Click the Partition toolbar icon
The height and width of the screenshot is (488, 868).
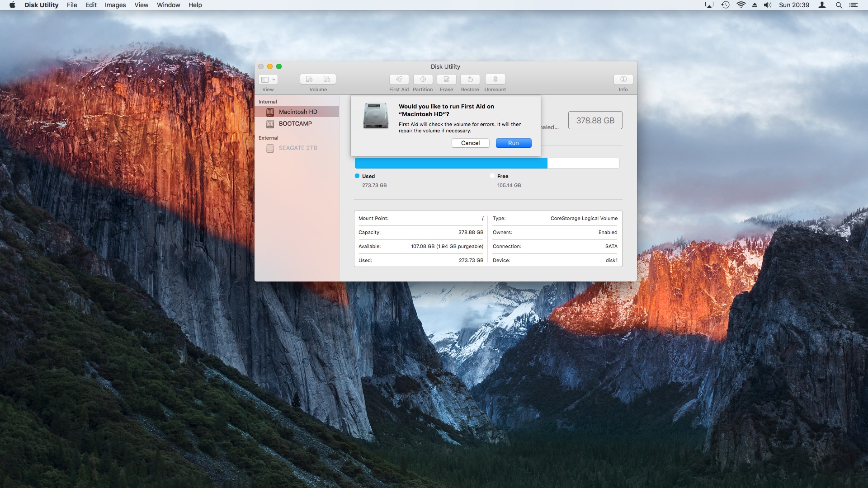(423, 79)
